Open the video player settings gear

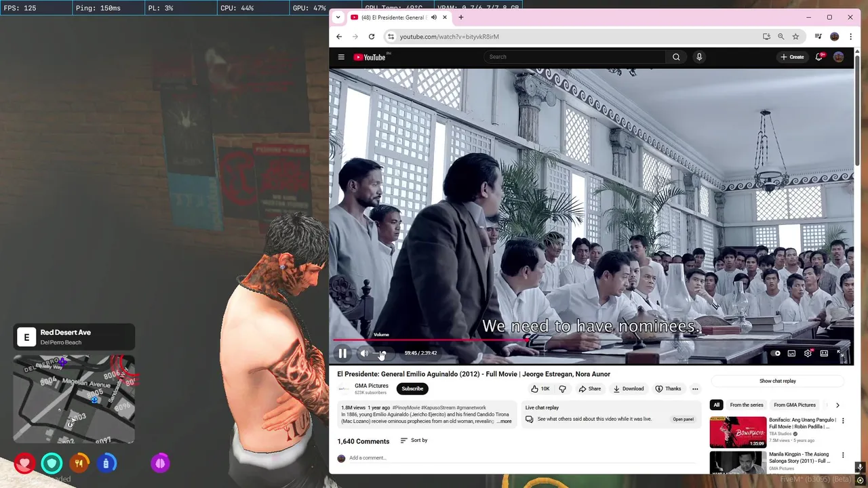point(808,353)
